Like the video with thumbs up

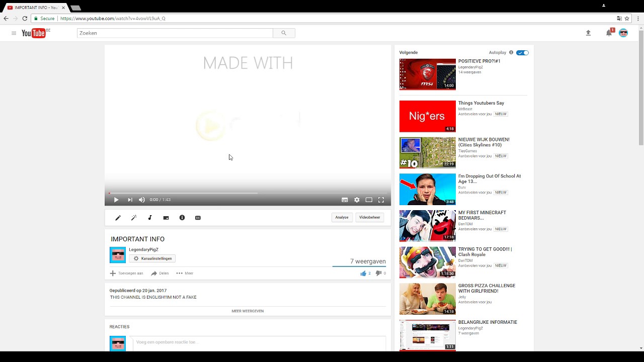tap(365, 274)
